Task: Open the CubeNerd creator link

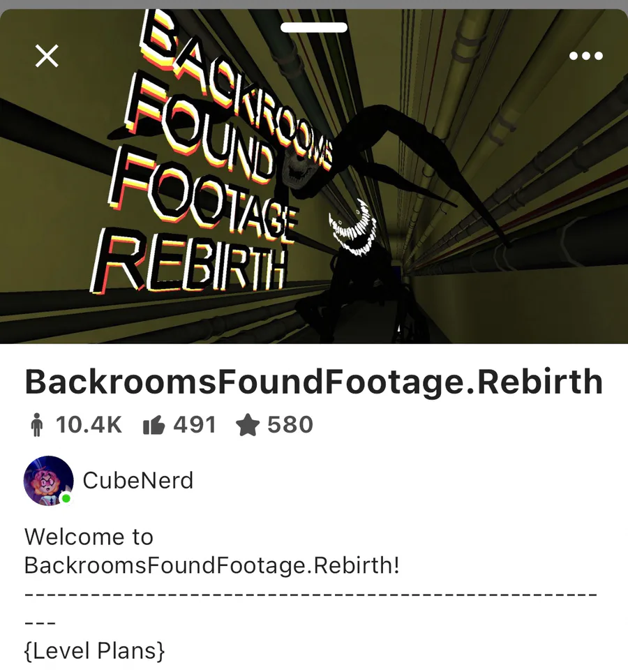Action: point(138,480)
